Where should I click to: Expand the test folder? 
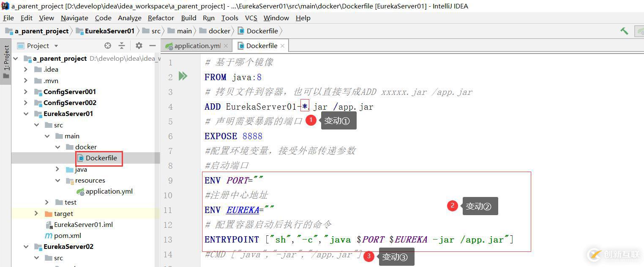[x=47, y=202]
